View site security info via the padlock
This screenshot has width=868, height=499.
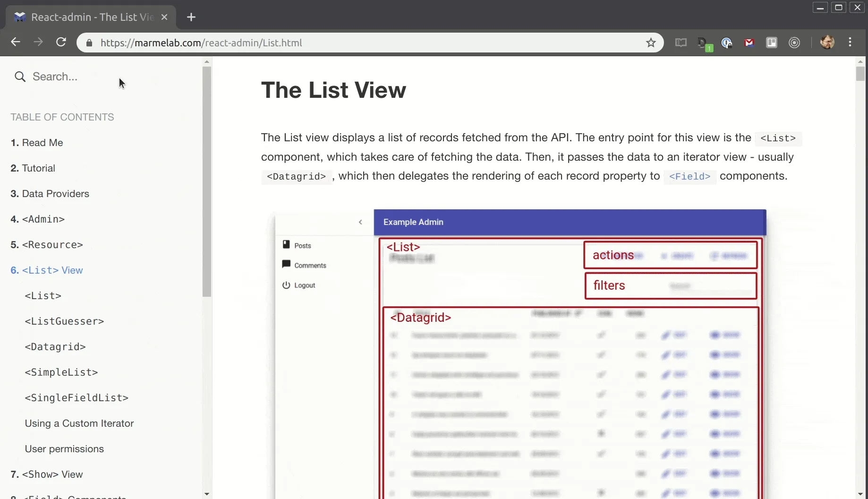(89, 43)
